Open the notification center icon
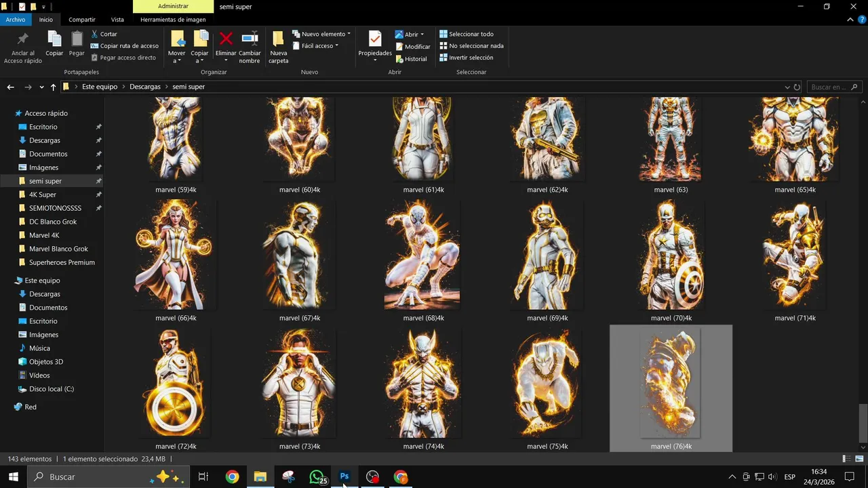 tap(849, 477)
